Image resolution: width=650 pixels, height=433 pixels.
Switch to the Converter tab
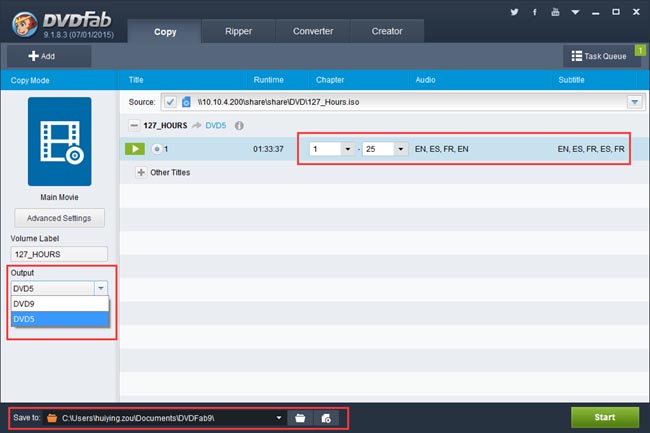pyautogui.click(x=313, y=31)
